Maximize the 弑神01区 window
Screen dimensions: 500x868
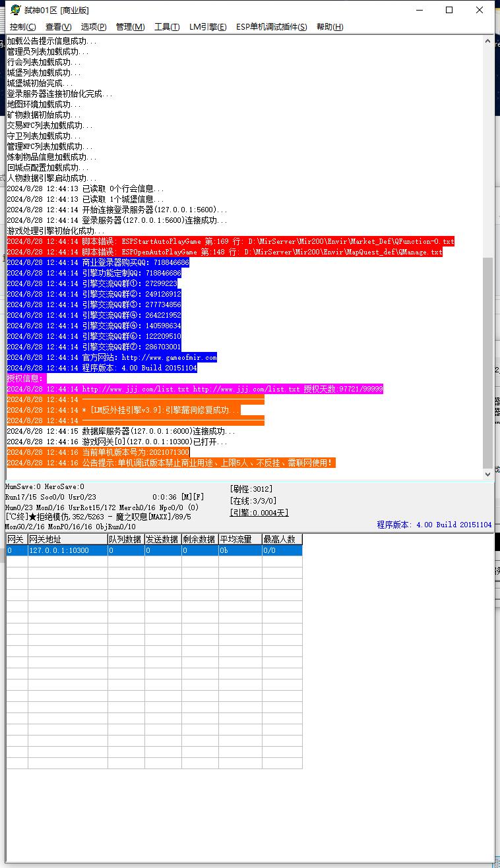click(x=449, y=10)
